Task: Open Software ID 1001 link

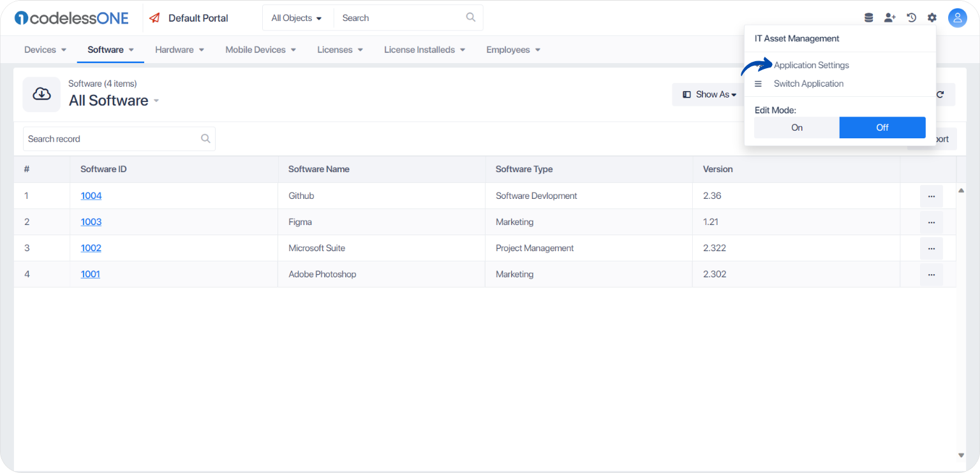Action: click(x=91, y=274)
